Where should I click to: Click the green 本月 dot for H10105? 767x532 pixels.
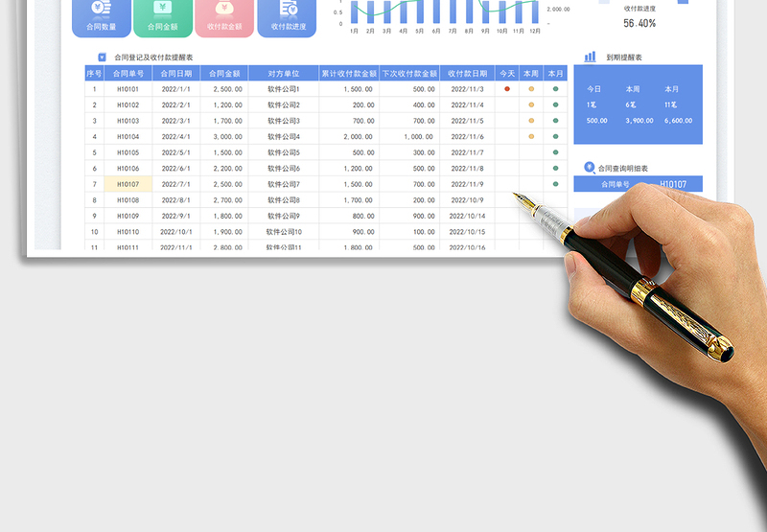click(x=555, y=152)
